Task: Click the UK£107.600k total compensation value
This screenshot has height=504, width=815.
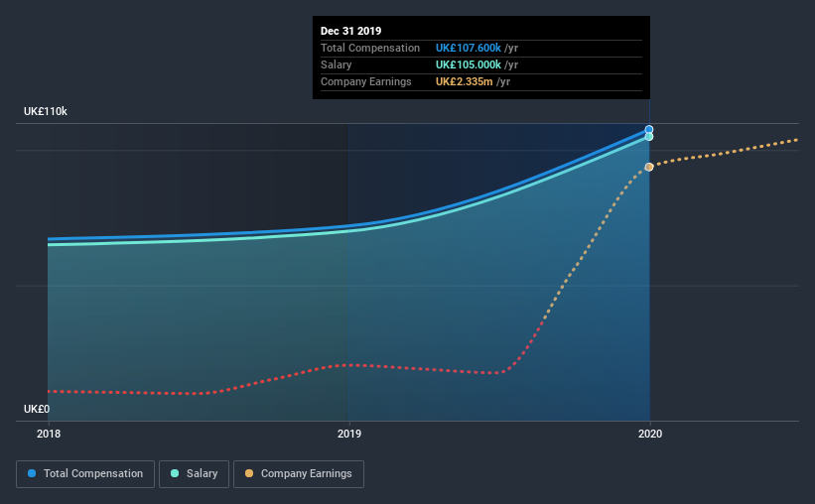Action: 469,48
